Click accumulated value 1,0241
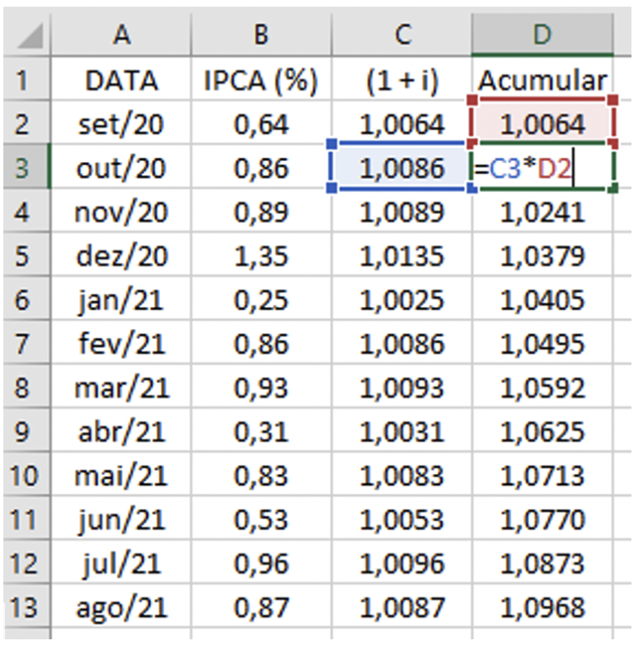 pos(543,211)
